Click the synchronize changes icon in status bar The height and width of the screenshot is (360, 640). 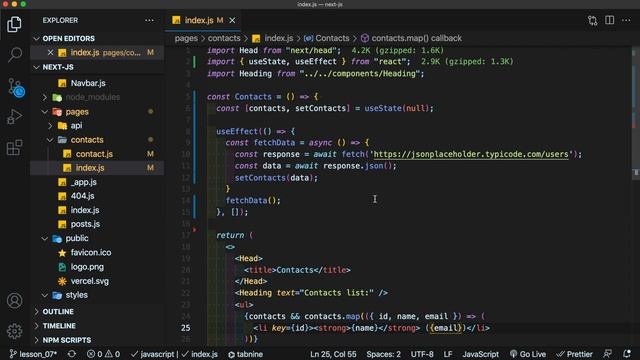point(72,354)
